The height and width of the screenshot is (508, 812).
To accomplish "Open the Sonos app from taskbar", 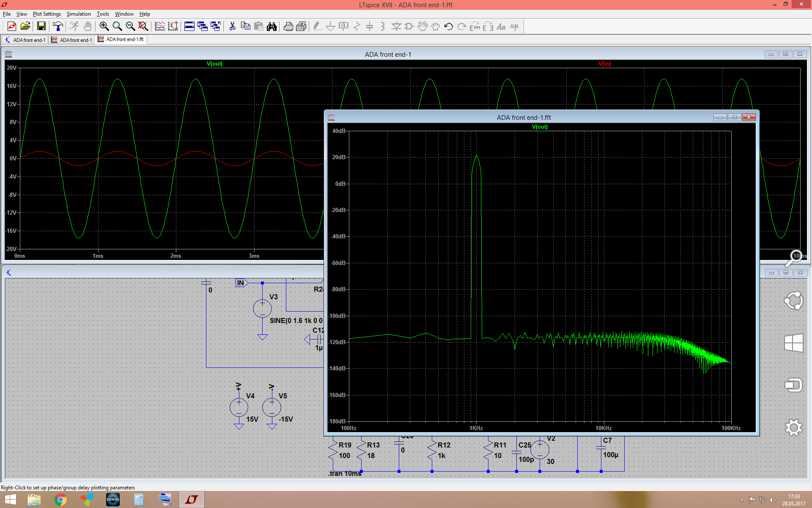I will pos(113,500).
